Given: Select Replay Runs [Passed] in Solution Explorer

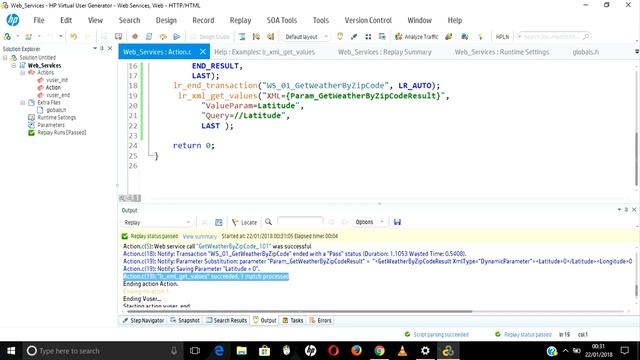Looking at the screenshot, I should pyautogui.click(x=62, y=133).
